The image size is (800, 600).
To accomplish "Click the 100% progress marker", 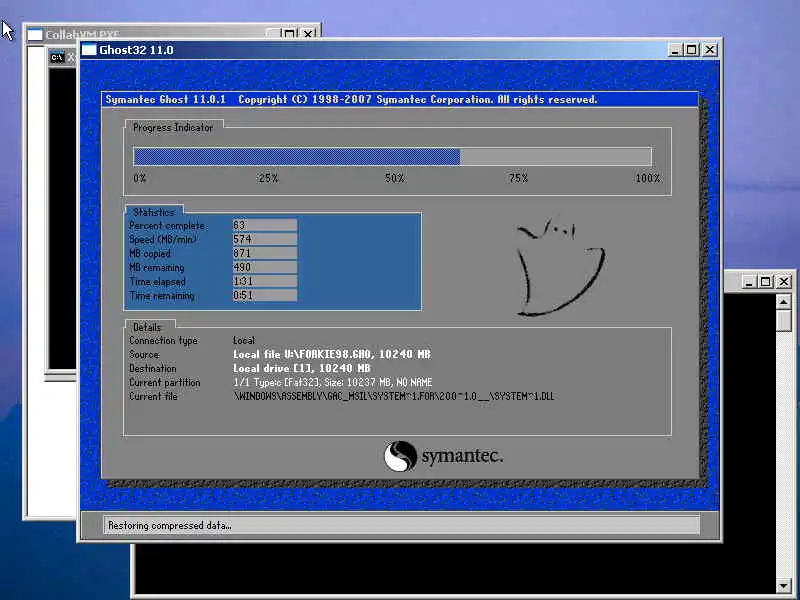I will click(647, 178).
